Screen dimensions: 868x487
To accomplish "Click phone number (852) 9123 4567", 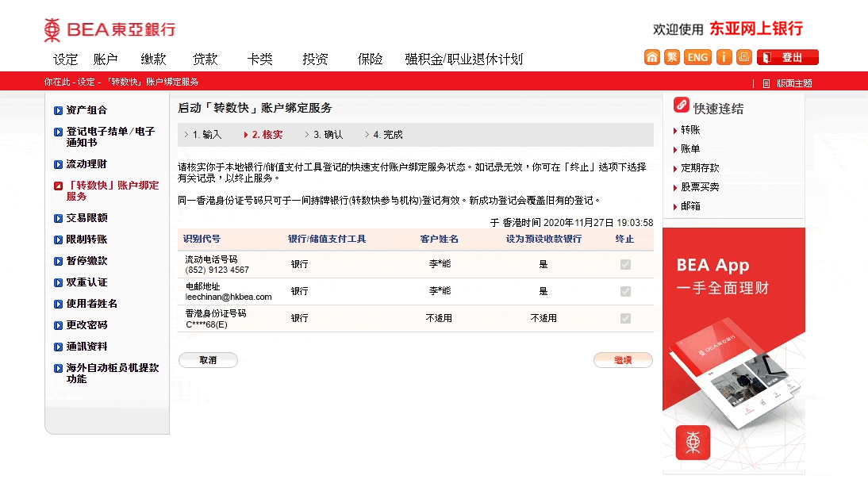I will tap(217, 270).
